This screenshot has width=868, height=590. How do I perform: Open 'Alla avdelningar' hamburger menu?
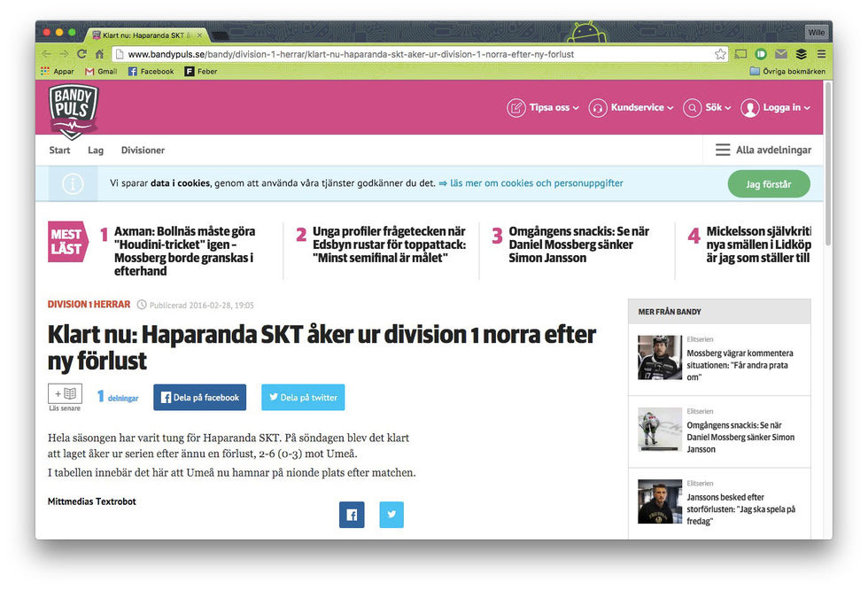pos(763,151)
